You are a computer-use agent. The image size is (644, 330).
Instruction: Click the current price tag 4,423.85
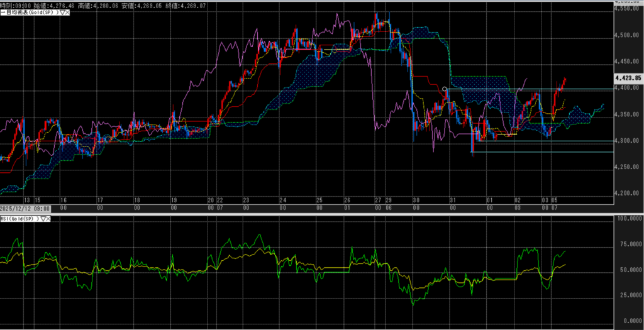tap(628, 79)
